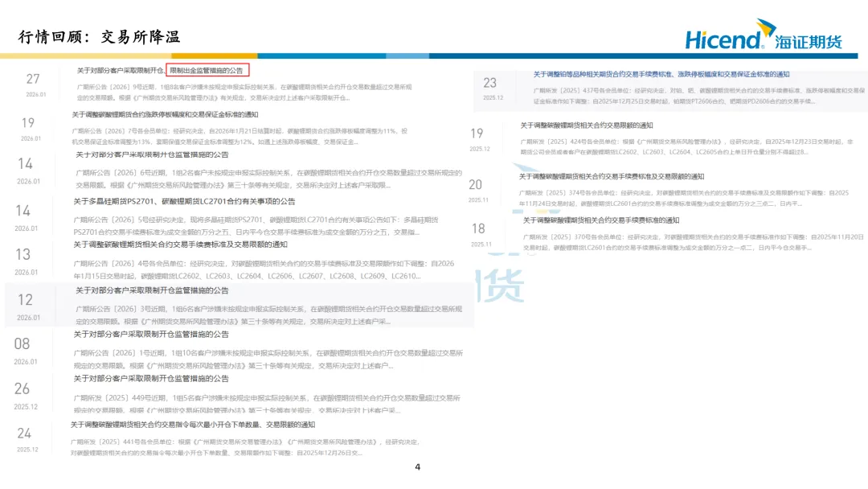Click the date 24 2025.12
Image resolution: width=868 pixels, height=489 pixels.
pos(26,440)
